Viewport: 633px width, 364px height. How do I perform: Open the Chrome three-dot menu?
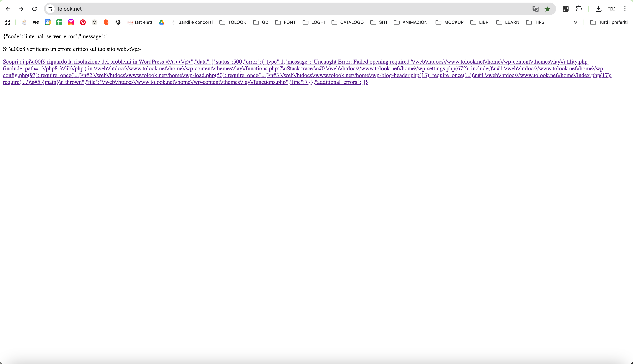tap(625, 9)
